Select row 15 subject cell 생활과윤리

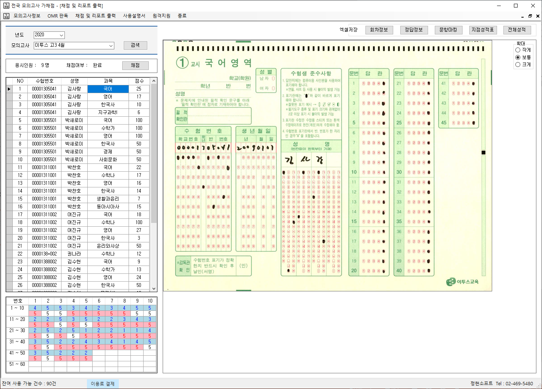pyautogui.click(x=108, y=199)
